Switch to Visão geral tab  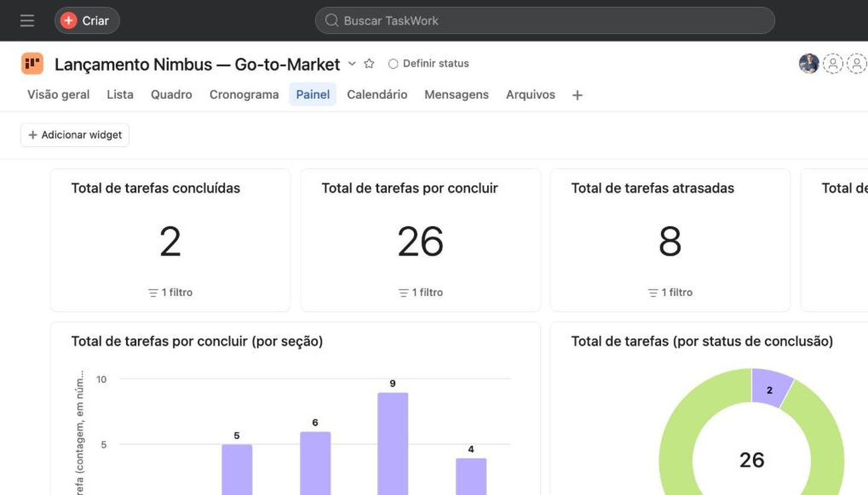[58, 95]
